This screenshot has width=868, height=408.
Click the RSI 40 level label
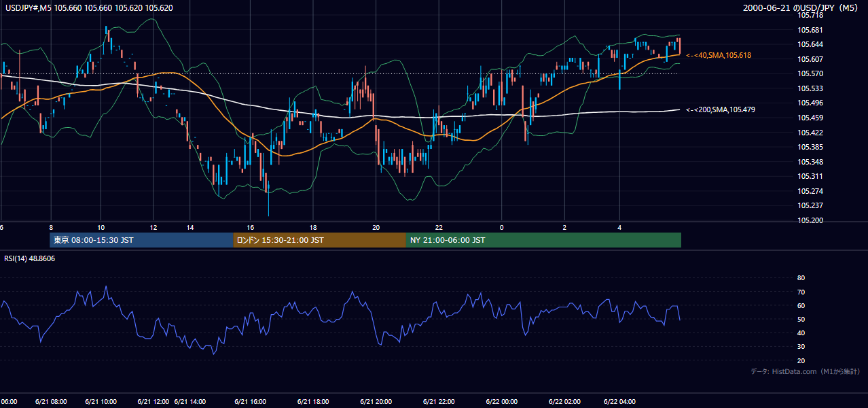pos(801,333)
